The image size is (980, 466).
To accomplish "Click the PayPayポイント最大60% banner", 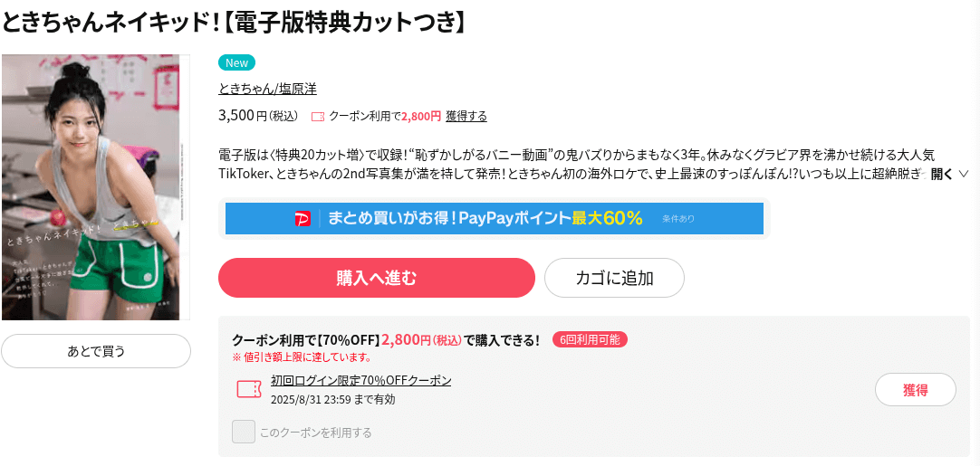I will pos(495,219).
